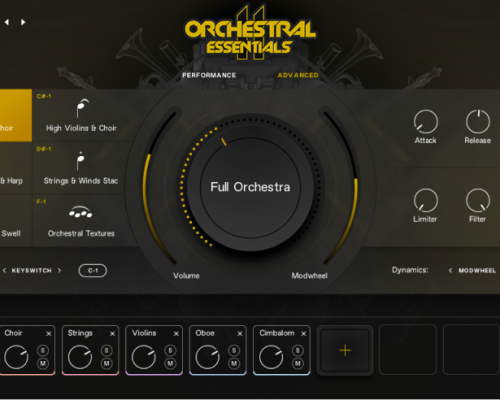Click the D#-1 keyswitch note label
This screenshot has height=400, width=500.
tap(44, 149)
